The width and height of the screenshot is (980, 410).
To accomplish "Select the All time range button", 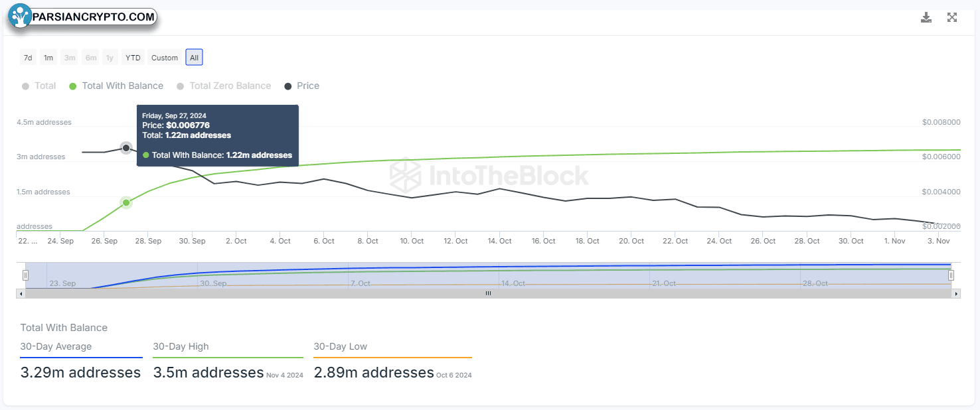I will tap(194, 58).
